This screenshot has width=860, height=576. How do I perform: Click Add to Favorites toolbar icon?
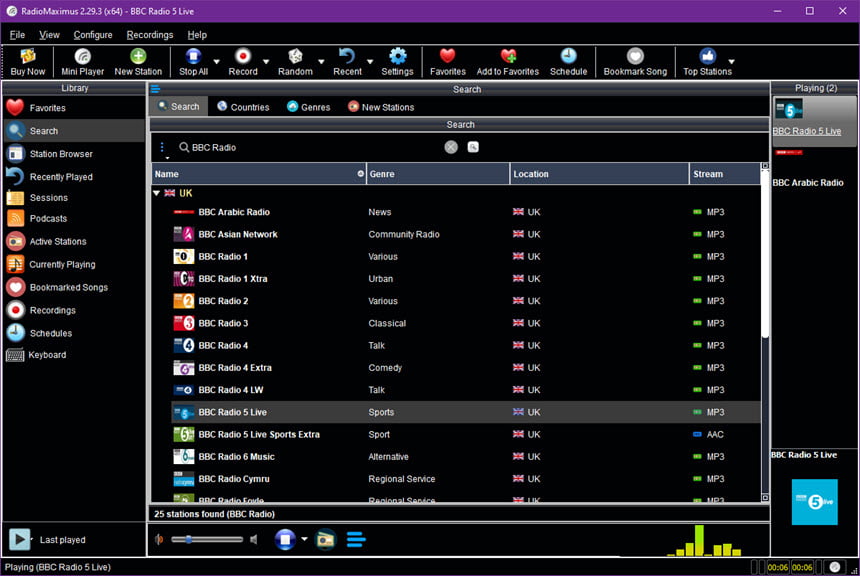(507, 62)
